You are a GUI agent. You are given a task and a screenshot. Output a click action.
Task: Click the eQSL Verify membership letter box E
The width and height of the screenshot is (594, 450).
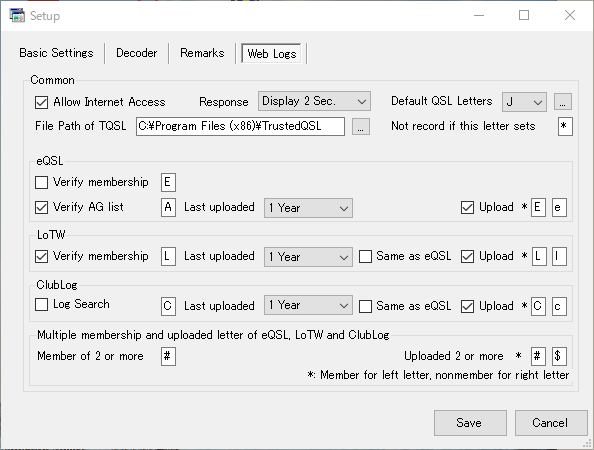(168, 182)
